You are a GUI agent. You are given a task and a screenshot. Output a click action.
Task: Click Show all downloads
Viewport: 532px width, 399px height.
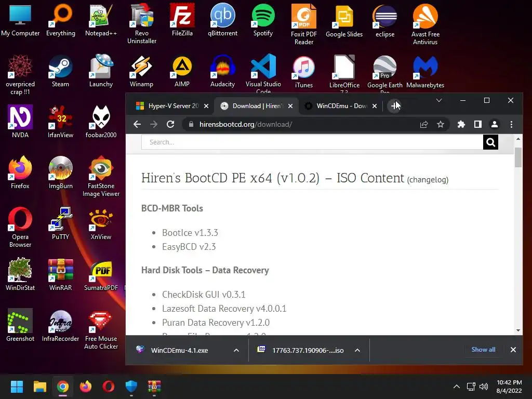[483, 350]
